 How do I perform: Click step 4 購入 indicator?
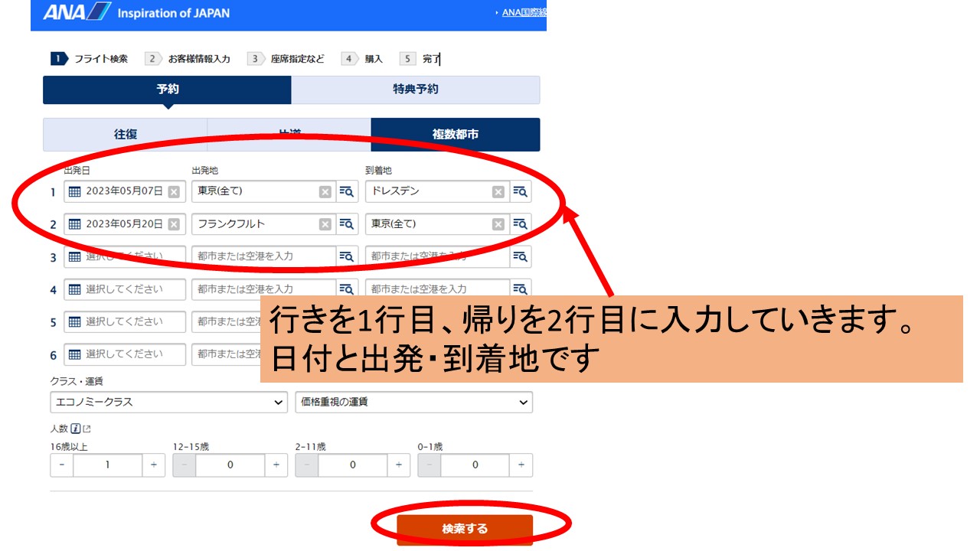(362, 59)
